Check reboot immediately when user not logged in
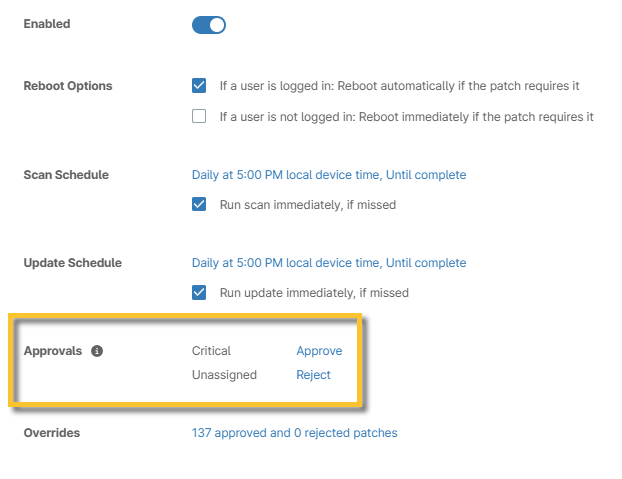This screenshot has height=479, width=622. click(x=199, y=117)
